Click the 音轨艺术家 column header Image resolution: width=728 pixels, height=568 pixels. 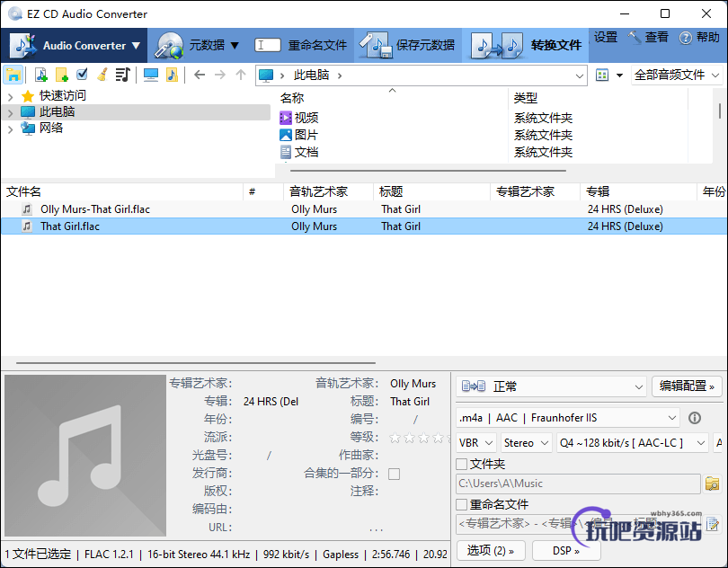pyautogui.click(x=328, y=191)
